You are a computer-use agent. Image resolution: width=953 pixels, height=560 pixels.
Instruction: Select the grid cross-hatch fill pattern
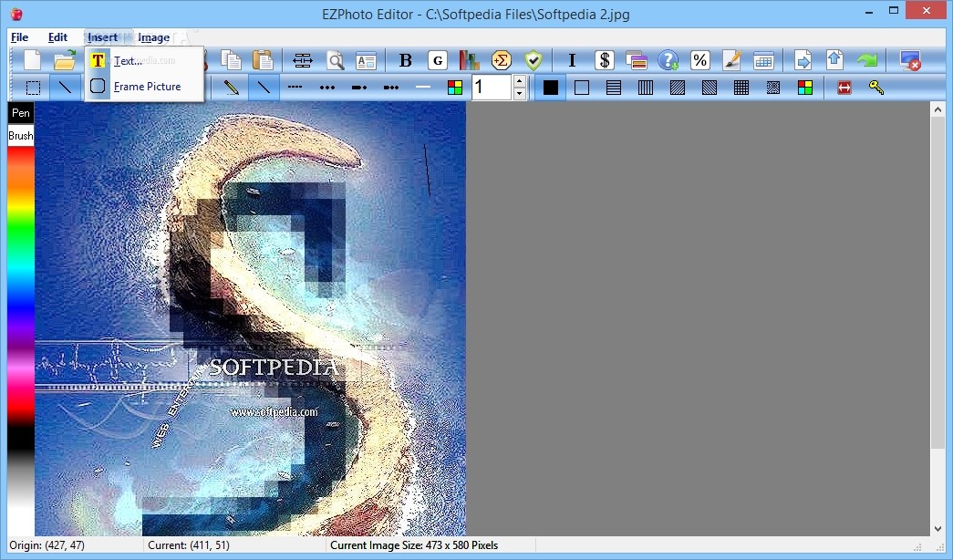click(x=741, y=88)
